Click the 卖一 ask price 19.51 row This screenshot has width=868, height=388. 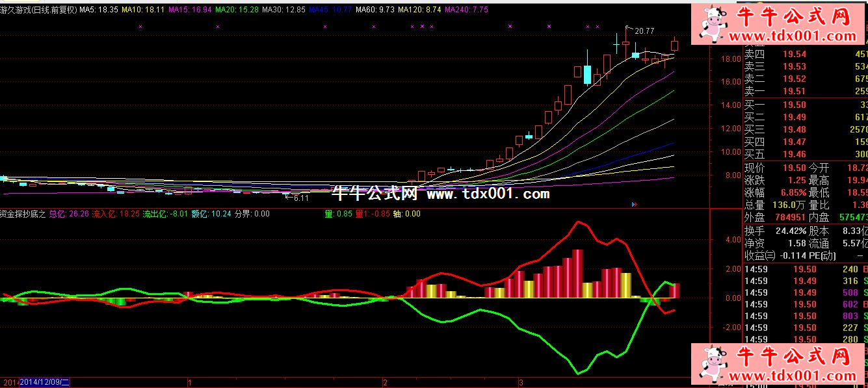(x=793, y=91)
